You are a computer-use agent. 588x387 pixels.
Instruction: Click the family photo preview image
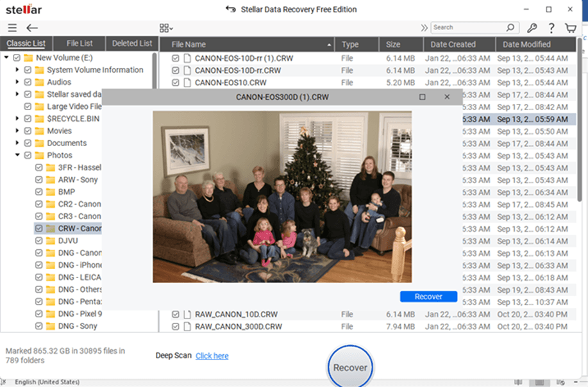[282, 197]
